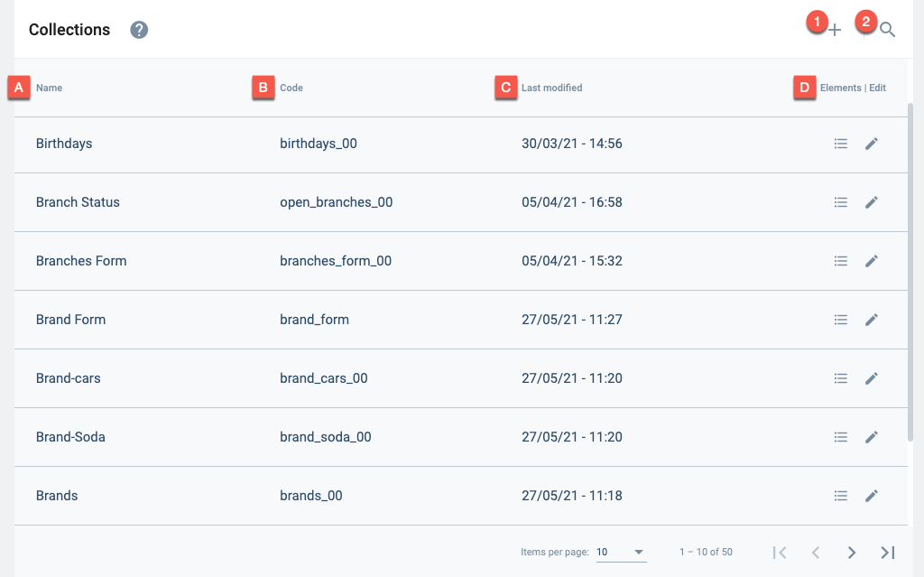
Task: Click the birthdays_00 code cell
Action: pos(319,144)
